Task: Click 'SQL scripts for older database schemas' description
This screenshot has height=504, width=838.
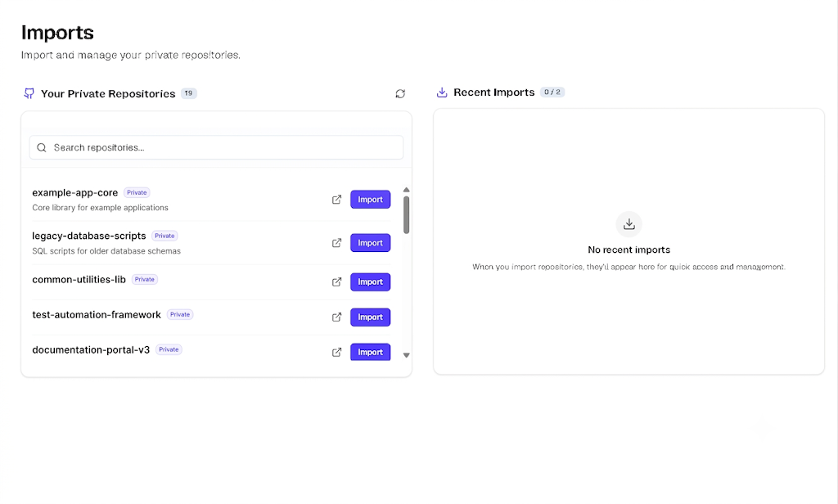Action: pyautogui.click(x=106, y=250)
